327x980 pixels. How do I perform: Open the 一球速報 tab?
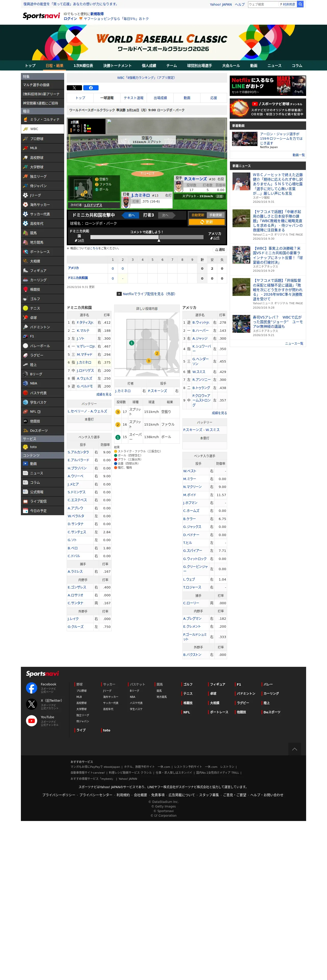click(107, 98)
